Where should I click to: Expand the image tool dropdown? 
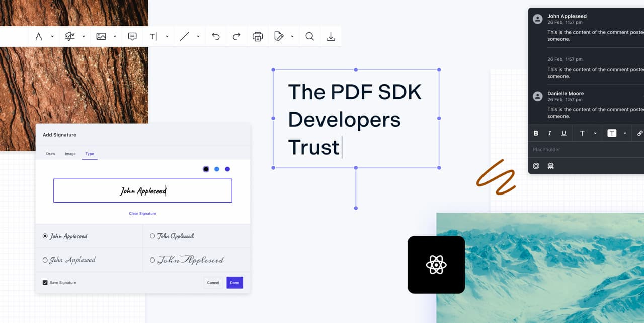click(x=115, y=36)
